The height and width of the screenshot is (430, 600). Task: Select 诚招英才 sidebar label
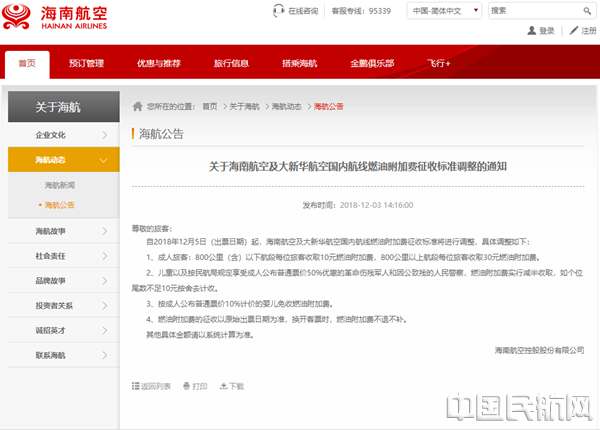pyautogui.click(x=51, y=331)
